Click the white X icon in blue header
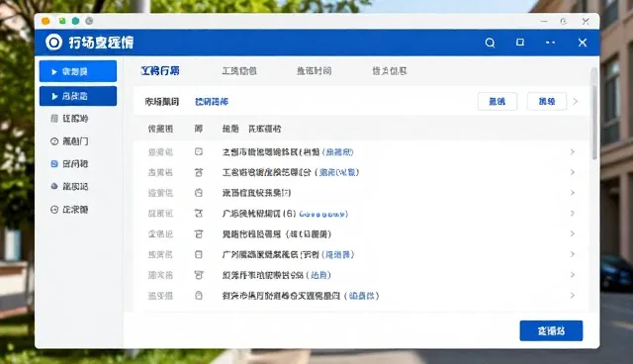Screen dimensions: 633x364 (583, 43)
